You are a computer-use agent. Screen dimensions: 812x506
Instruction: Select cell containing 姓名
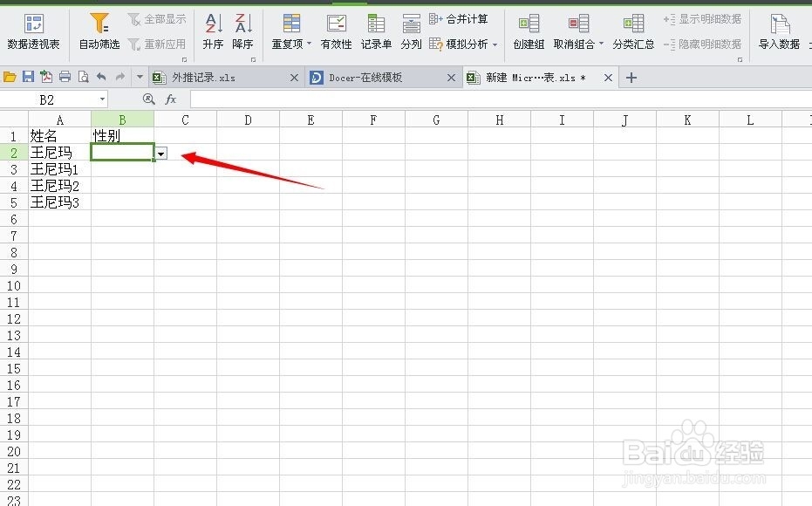(59, 136)
